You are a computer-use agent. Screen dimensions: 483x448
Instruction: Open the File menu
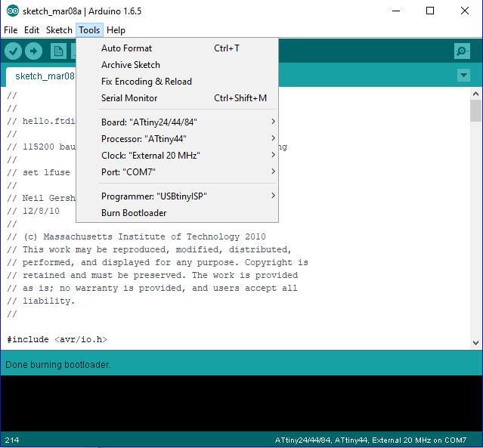click(11, 30)
